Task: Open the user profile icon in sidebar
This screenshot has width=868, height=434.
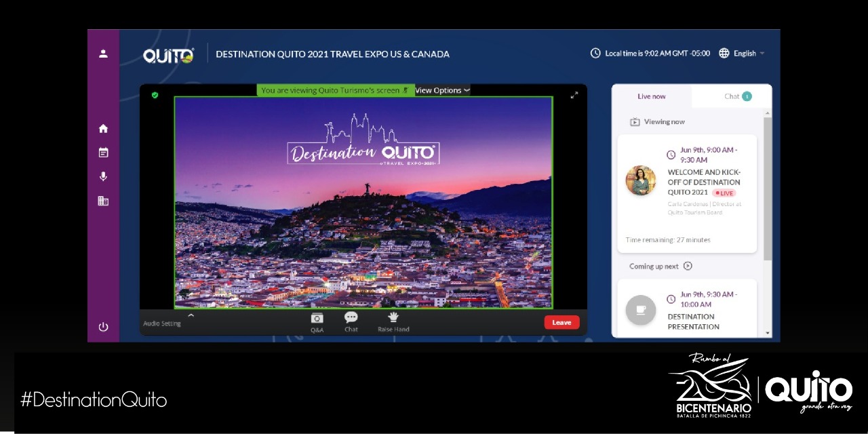Action: pyautogui.click(x=103, y=54)
